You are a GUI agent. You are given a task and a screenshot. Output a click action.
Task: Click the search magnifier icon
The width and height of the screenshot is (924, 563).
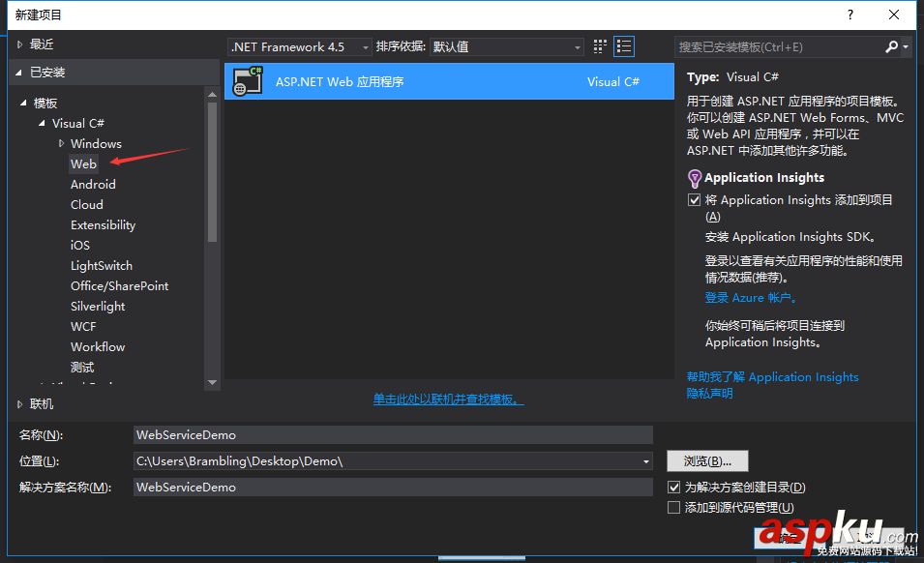pos(892,46)
